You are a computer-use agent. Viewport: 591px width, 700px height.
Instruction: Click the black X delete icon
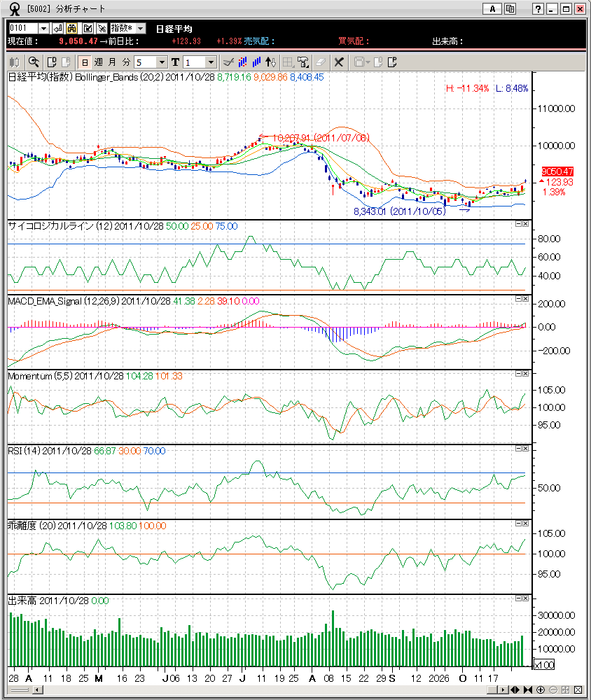click(x=339, y=62)
